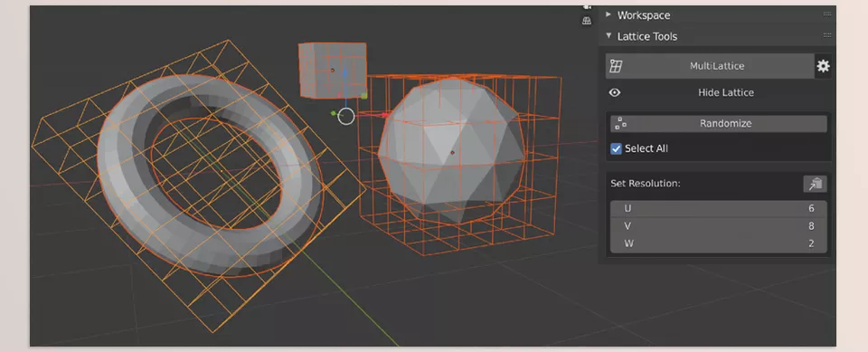Grab Lattice Tools panel drag handle
Screen dimensions: 868x352
click(x=827, y=35)
